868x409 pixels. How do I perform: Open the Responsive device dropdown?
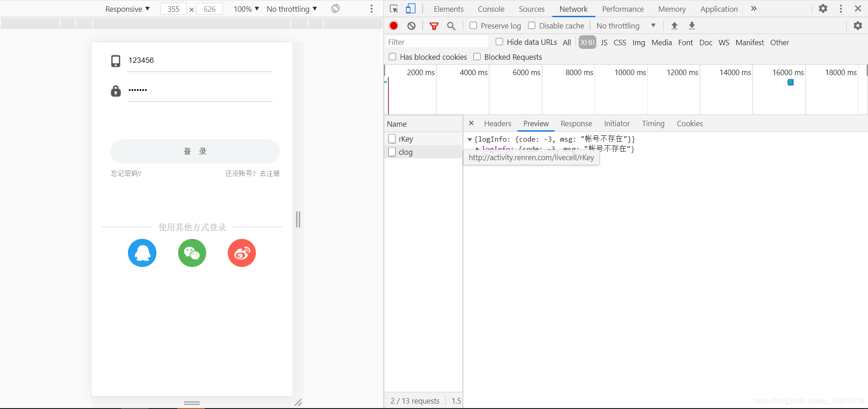click(x=127, y=9)
